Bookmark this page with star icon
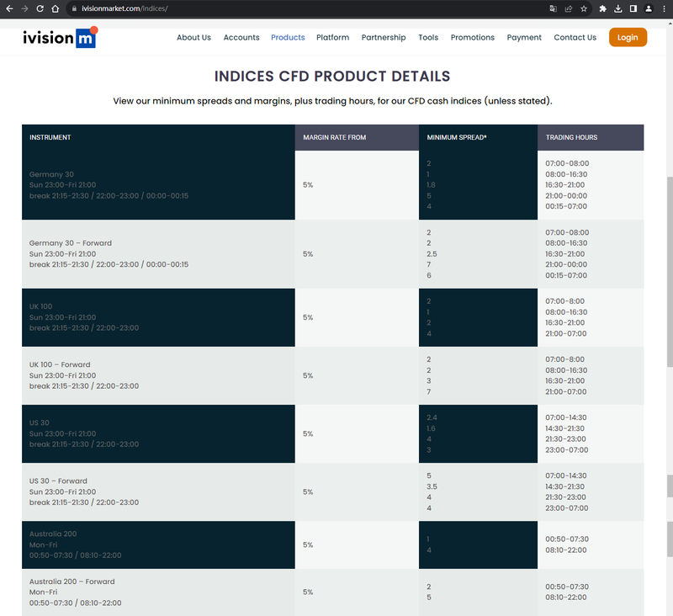The height and width of the screenshot is (616, 673). pos(584,8)
